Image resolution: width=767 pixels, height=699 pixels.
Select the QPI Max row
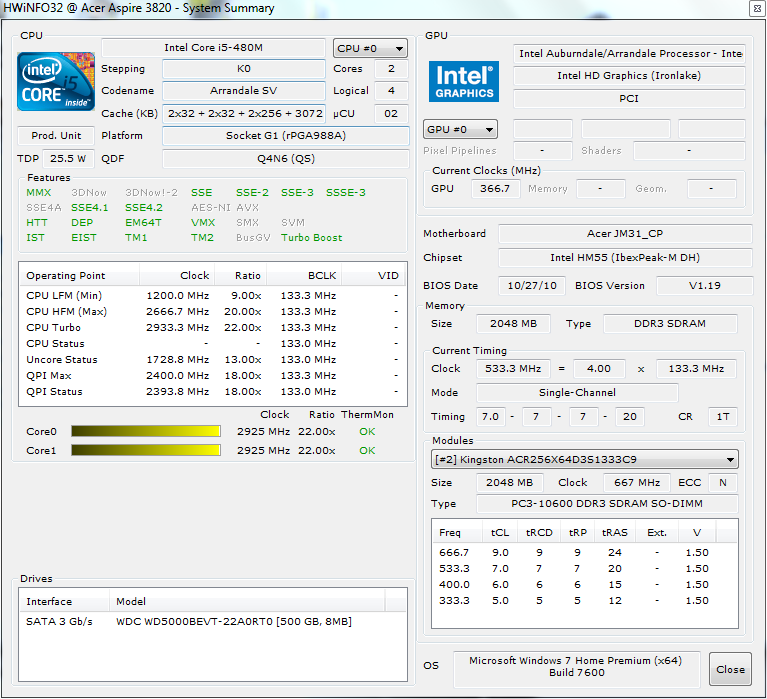pos(213,376)
